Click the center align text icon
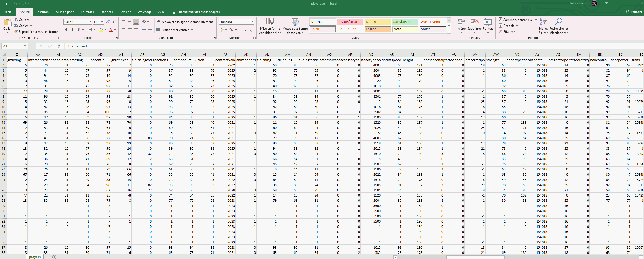 [130, 30]
